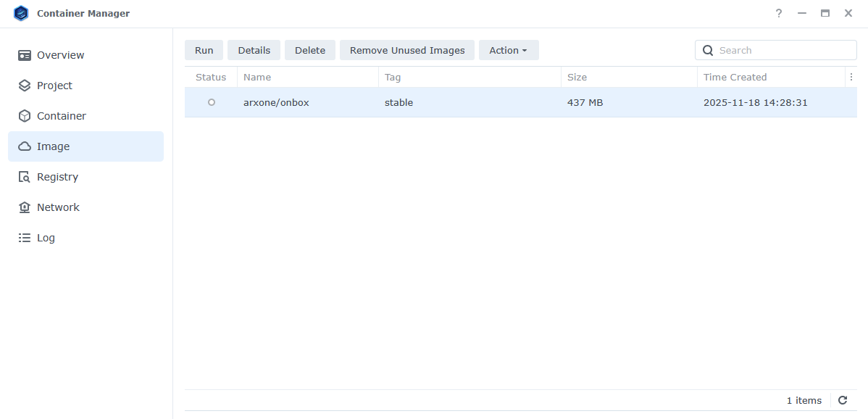This screenshot has width=868, height=419.
Task: Refresh the image list
Action: (x=843, y=400)
